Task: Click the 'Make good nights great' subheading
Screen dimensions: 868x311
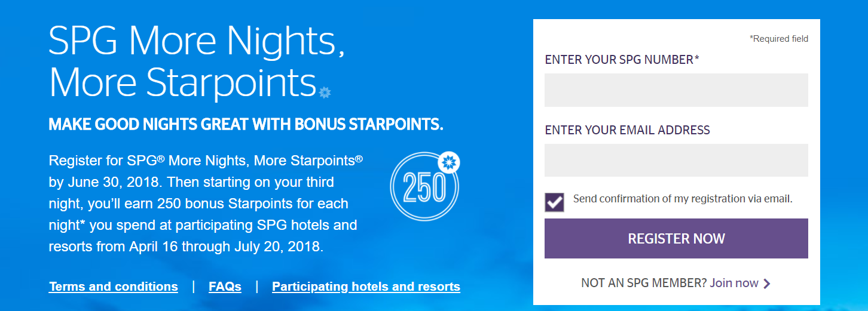Action: tap(246, 125)
